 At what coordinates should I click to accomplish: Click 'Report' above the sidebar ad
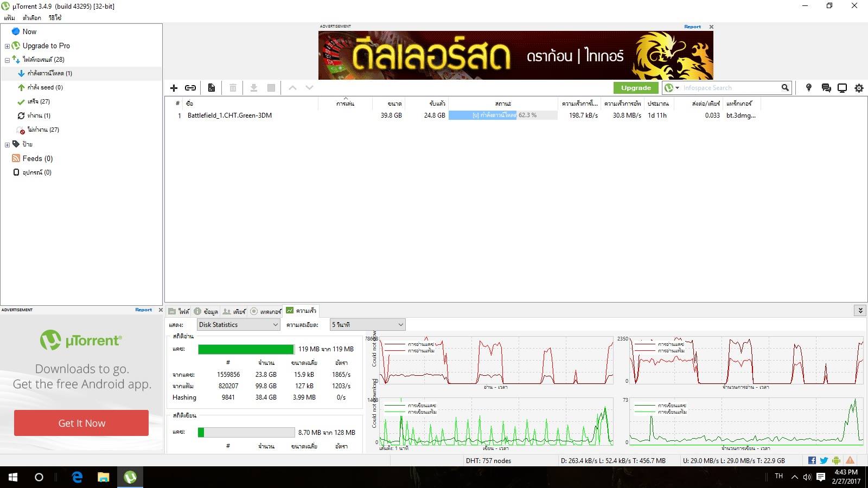click(143, 310)
